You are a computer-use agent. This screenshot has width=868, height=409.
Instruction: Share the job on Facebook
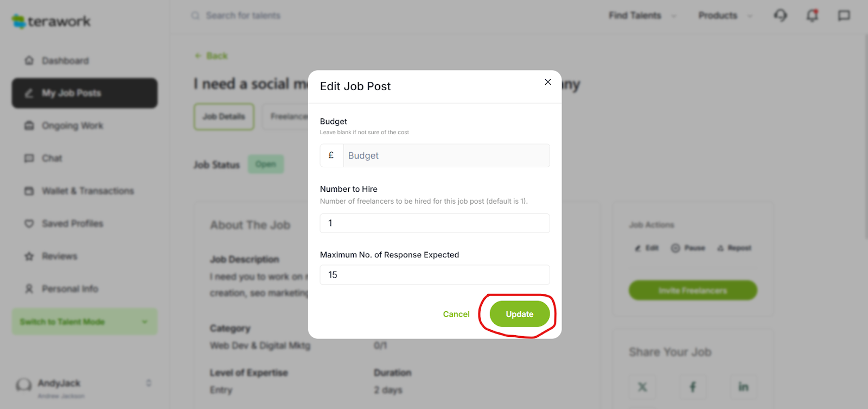pyautogui.click(x=693, y=387)
